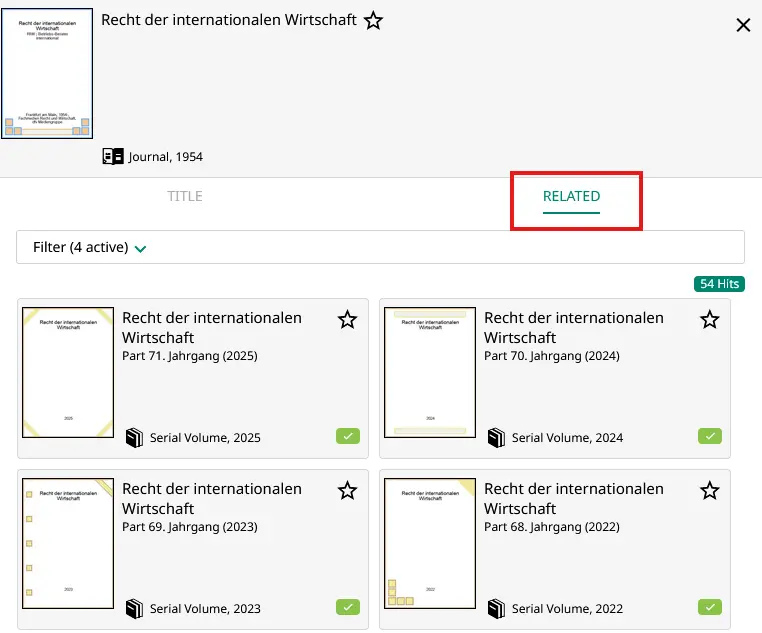
Task: Click the green availability check for 2024 volume
Action: tap(709, 436)
